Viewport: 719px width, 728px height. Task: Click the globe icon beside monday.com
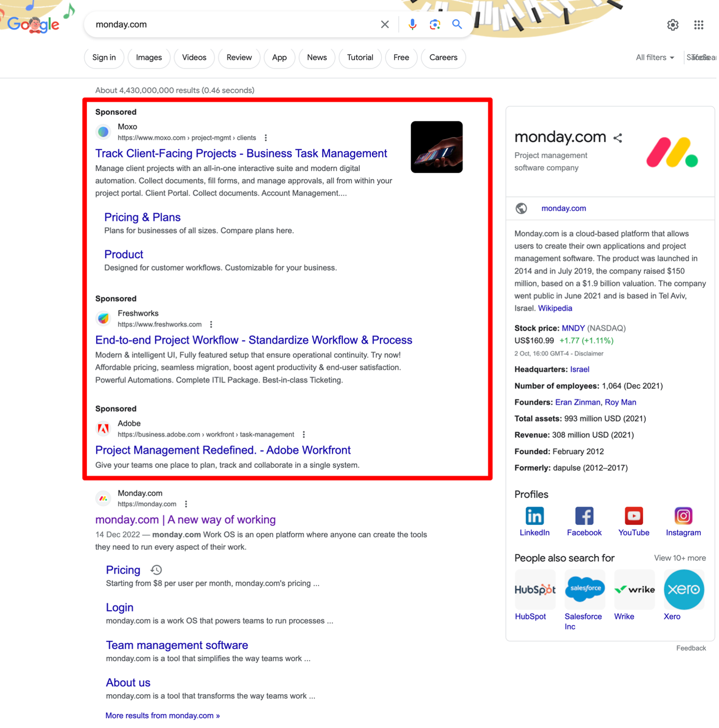(522, 209)
